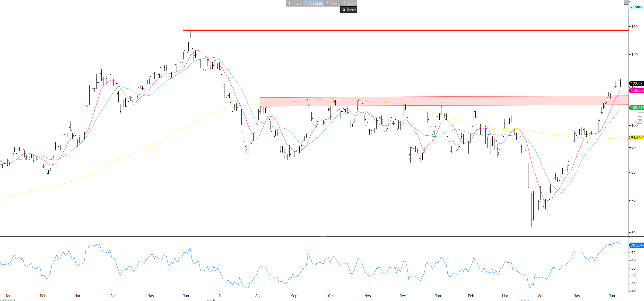Screen dimensions: 644x301
Task: Click the yellow moving average label 94.3604
Action: [x=637, y=138]
